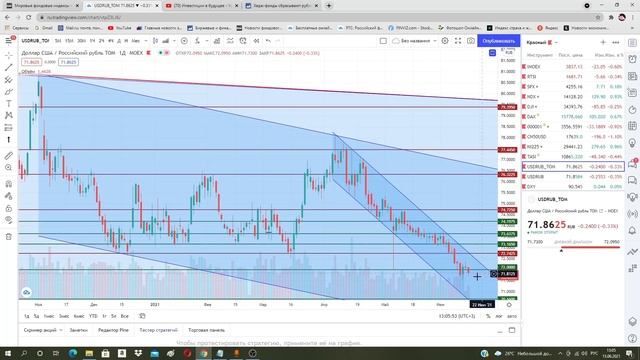This screenshot has height=360, width=640.
Task: Select IMOEX in the watchlist
Action: click(573, 67)
